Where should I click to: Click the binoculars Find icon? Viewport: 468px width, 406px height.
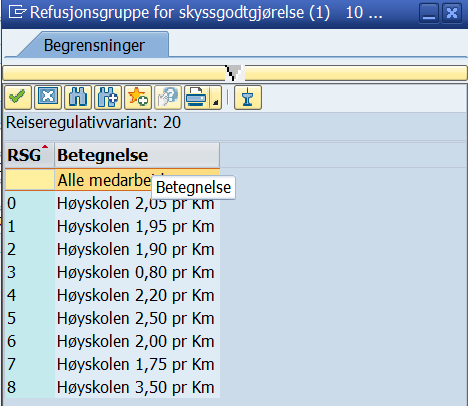78,97
